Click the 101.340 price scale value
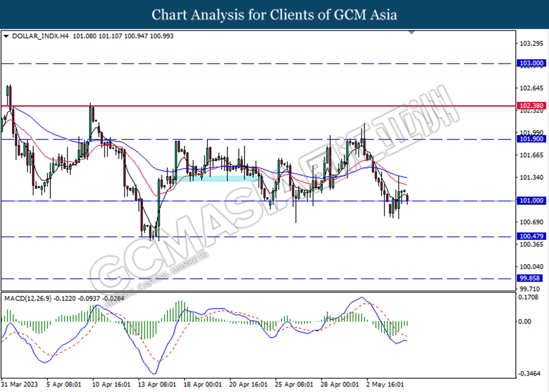This screenshot has height=392, width=549. [531, 177]
